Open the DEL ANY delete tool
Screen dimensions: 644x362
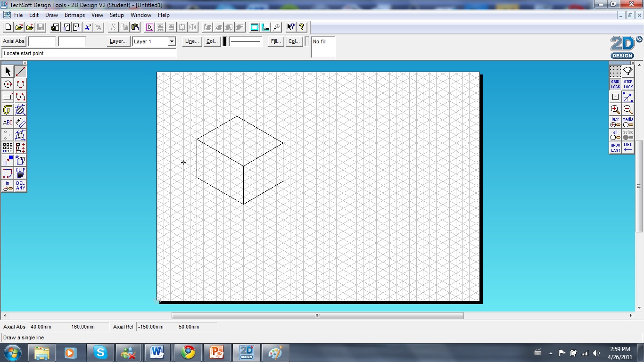pos(20,186)
